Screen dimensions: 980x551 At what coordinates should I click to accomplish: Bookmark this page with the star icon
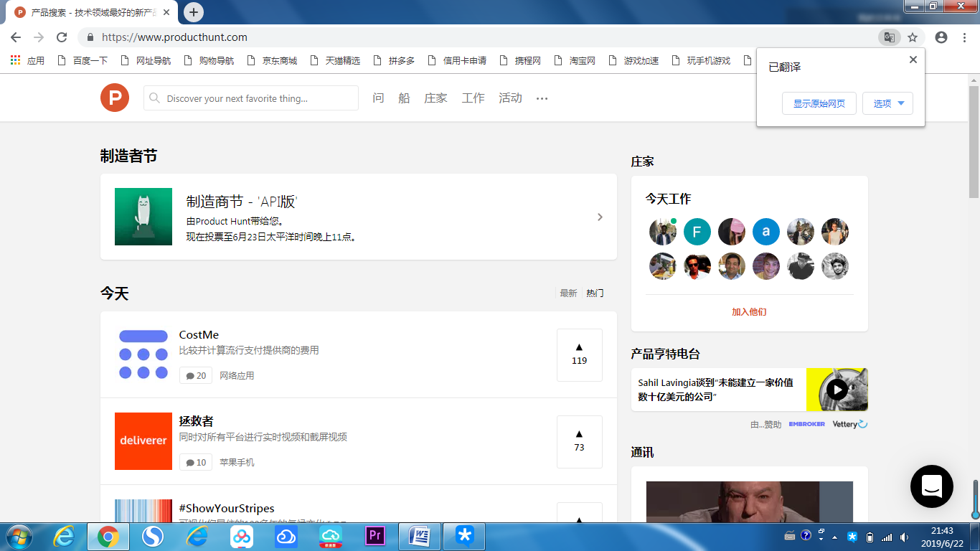click(913, 37)
